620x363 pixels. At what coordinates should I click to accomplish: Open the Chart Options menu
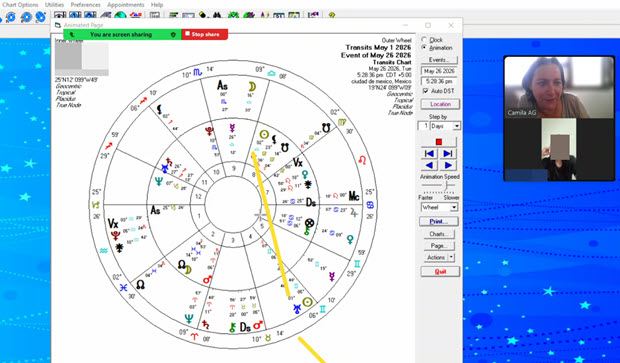click(x=20, y=5)
